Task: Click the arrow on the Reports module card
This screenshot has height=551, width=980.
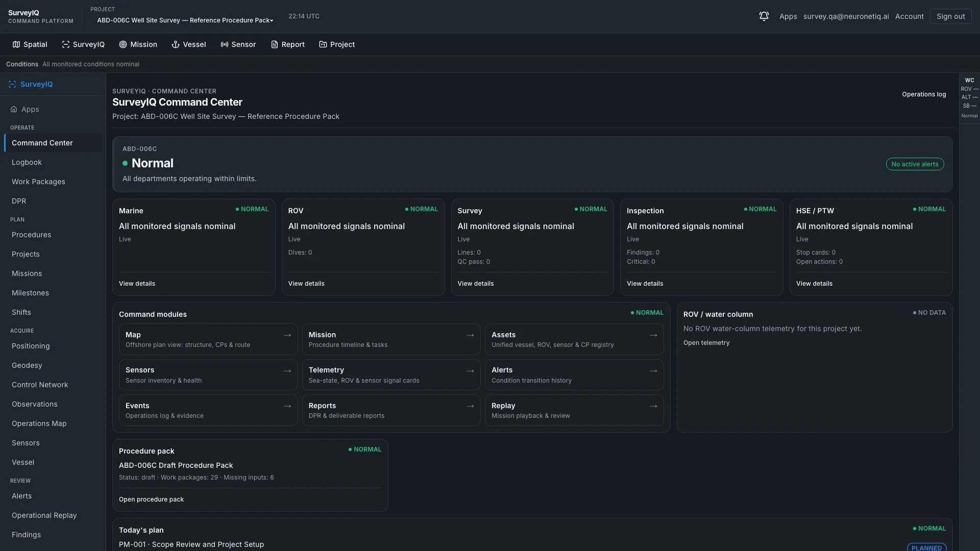Action: [x=471, y=406]
